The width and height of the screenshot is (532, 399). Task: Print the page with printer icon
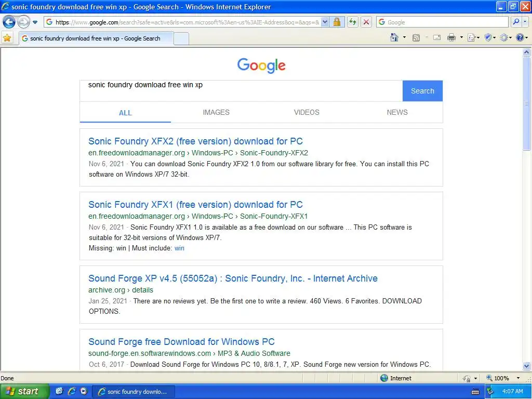pos(451,37)
